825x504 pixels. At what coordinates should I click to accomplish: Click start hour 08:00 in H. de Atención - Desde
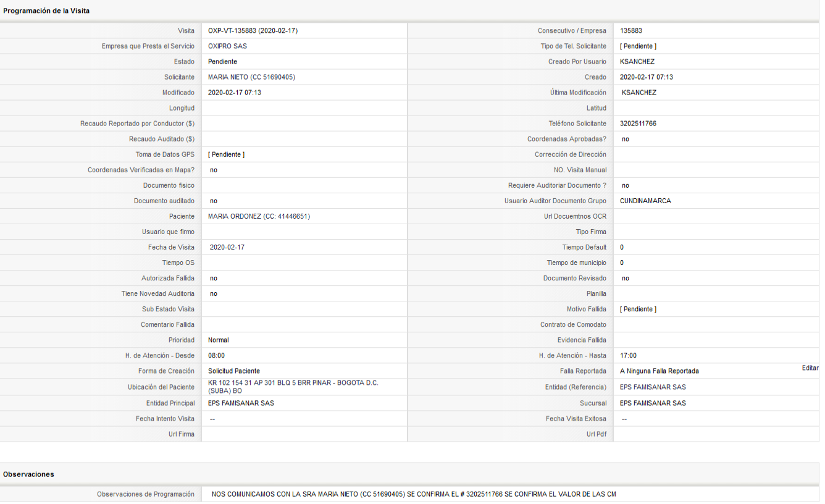coord(216,355)
